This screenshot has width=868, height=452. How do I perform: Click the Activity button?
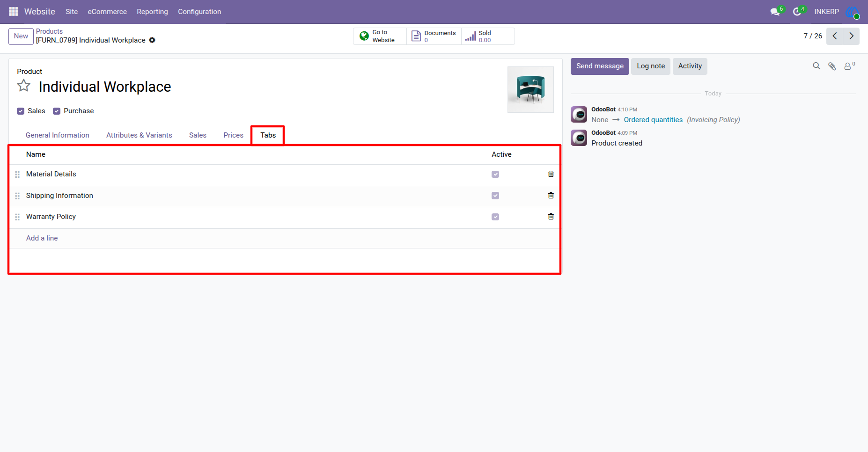click(x=690, y=66)
